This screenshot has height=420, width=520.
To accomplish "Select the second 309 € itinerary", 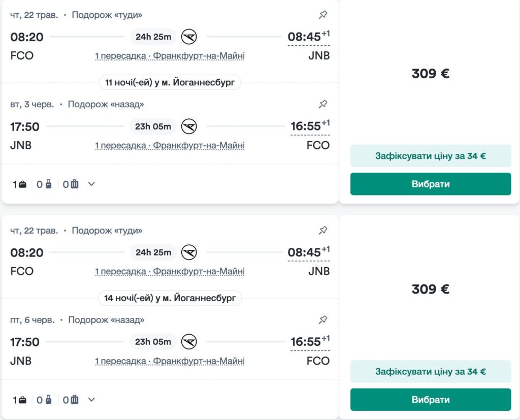I will 430,399.
